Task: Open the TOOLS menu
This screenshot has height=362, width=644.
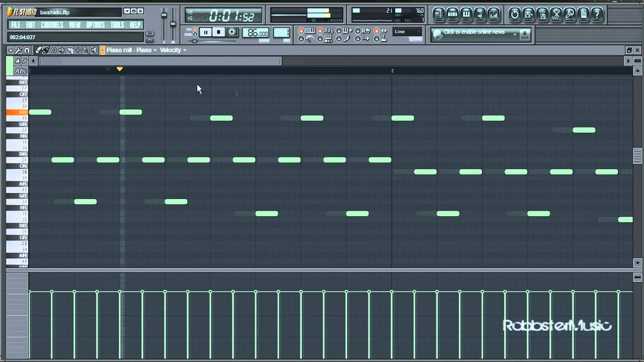Action: 117,25
